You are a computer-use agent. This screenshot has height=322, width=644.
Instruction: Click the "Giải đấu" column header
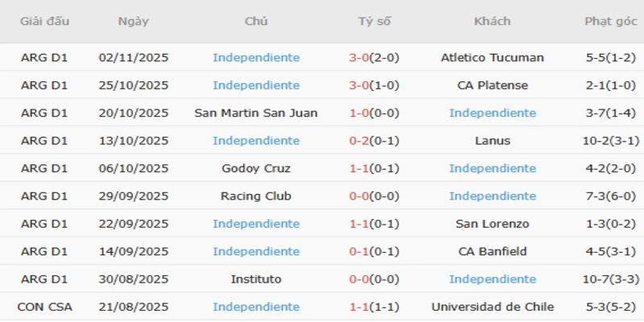coord(43,22)
